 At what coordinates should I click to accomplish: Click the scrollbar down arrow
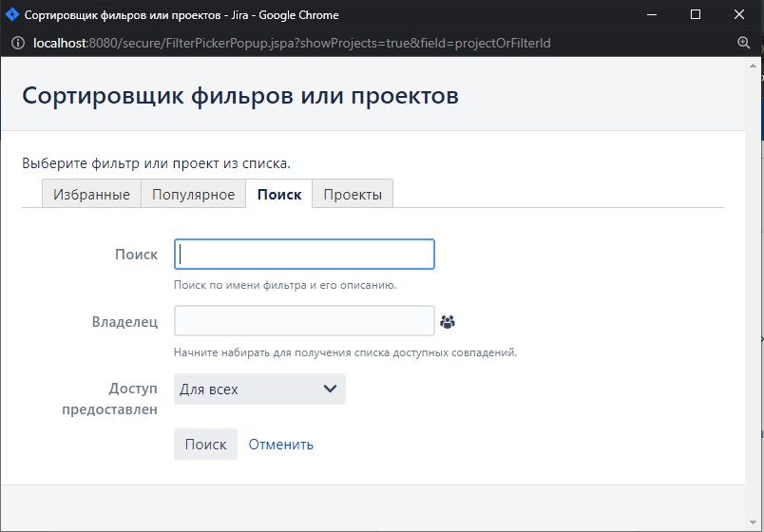click(753, 523)
